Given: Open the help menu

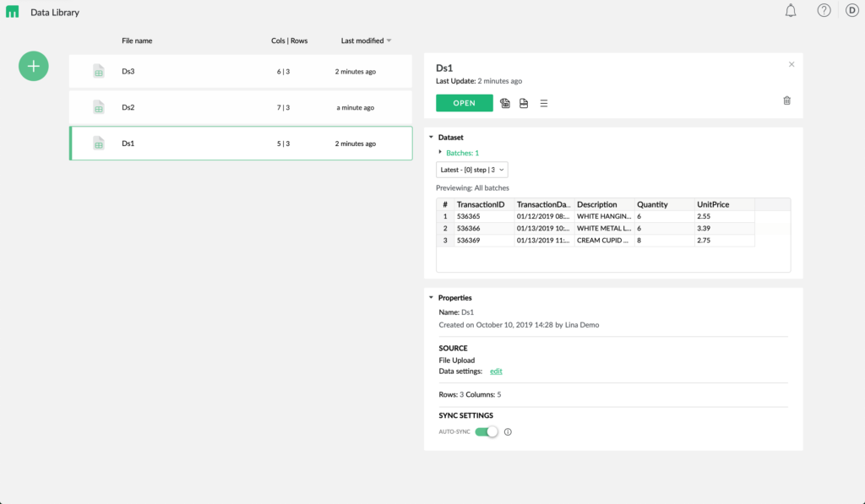Looking at the screenshot, I should coord(824,10).
